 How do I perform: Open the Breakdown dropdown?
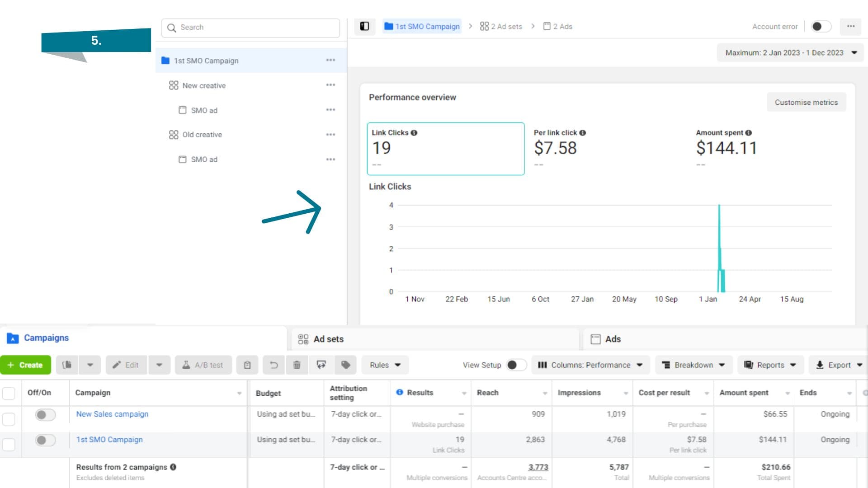click(693, 365)
